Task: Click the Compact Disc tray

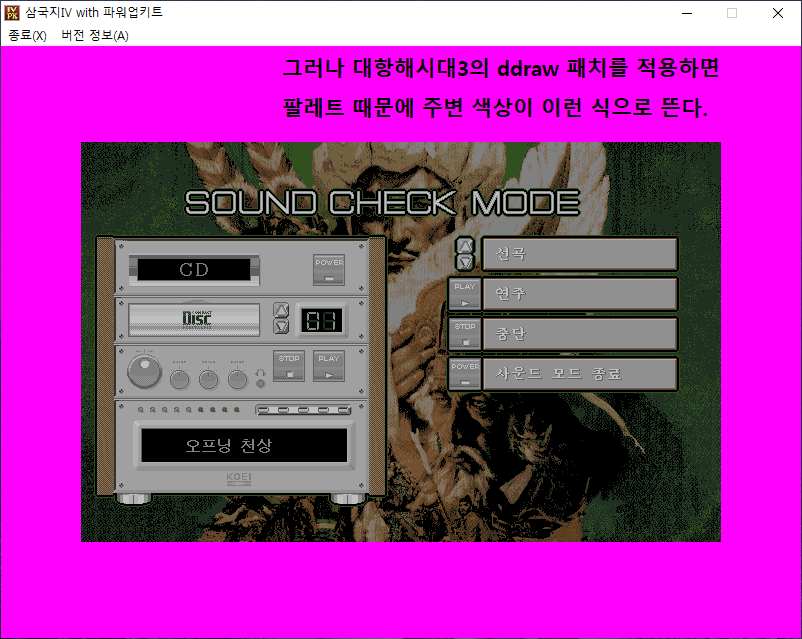Action: pyautogui.click(x=194, y=320)
